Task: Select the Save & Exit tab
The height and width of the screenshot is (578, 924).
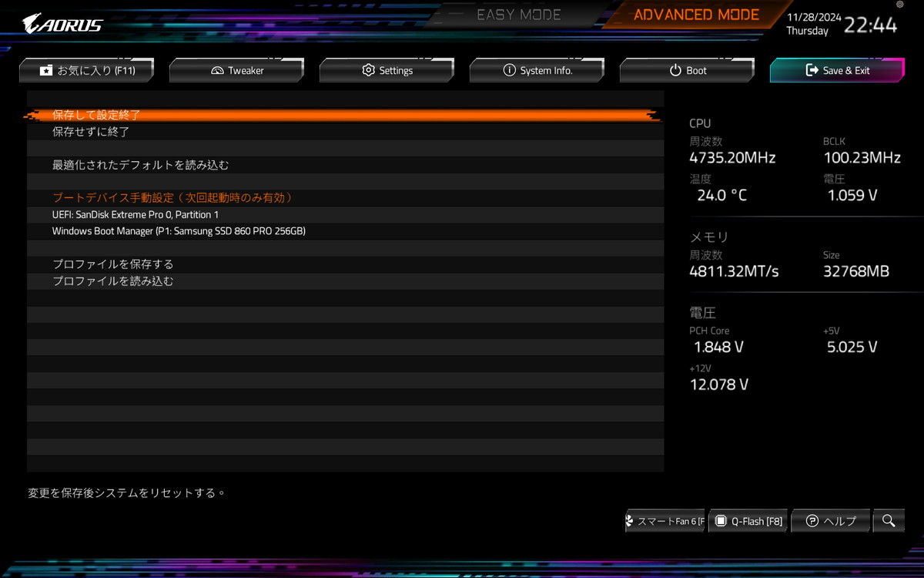Action: [x=838, y=70]
